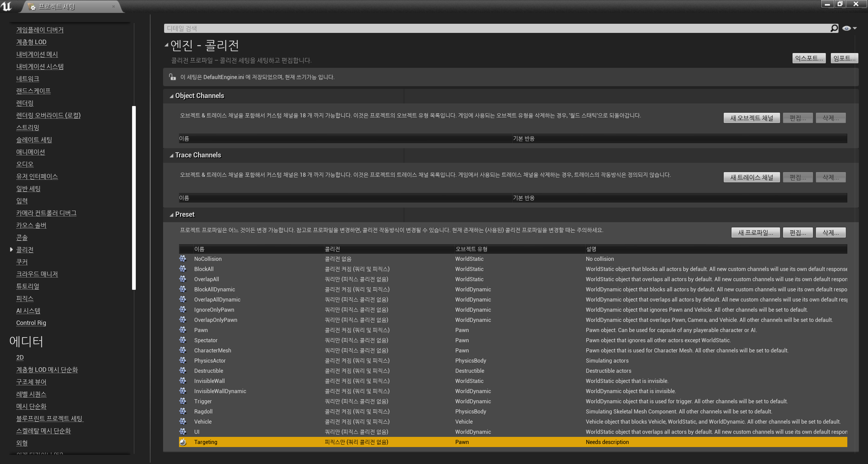Click the lock icon beside DefaultEngine.ini notice
Screen dimensions: 868x464
click(x=173, y=77)
